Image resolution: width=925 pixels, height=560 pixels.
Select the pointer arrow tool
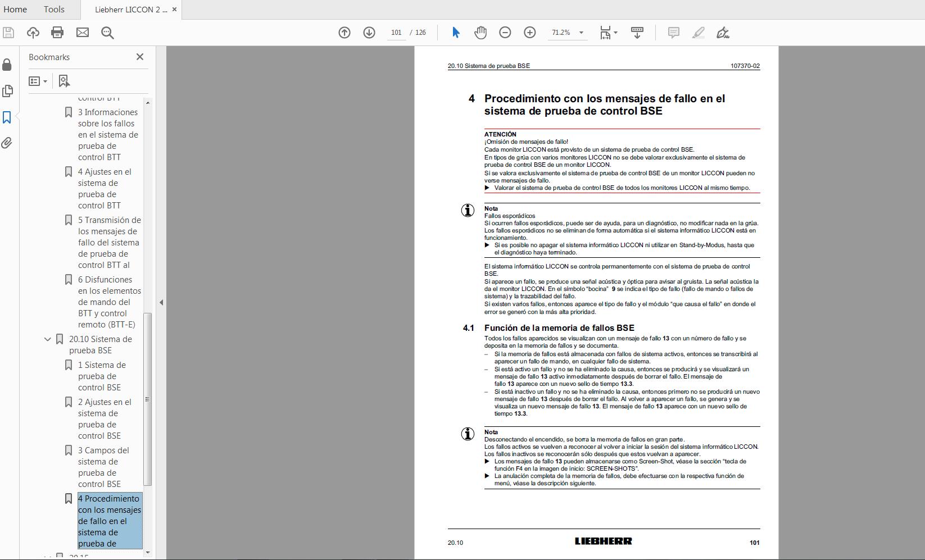click(x=456, y=33)
